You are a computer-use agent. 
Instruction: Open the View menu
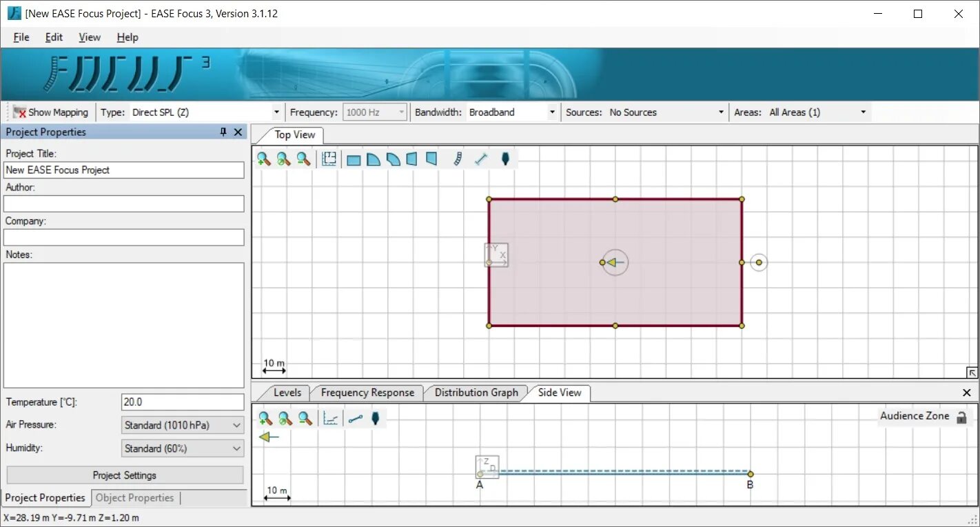coord(90,37)
